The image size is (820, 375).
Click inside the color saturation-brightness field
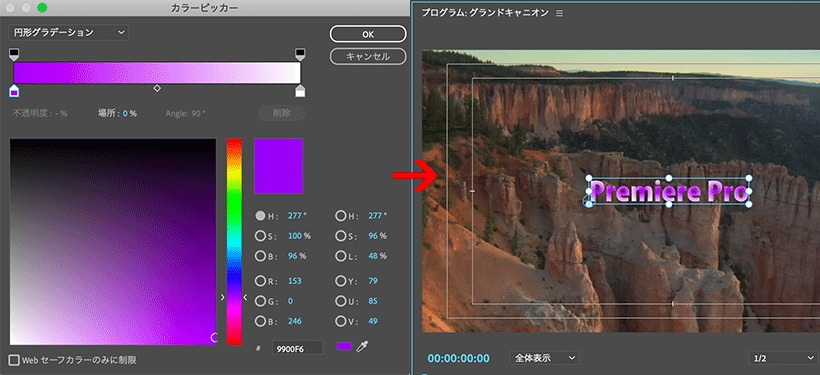113,242
